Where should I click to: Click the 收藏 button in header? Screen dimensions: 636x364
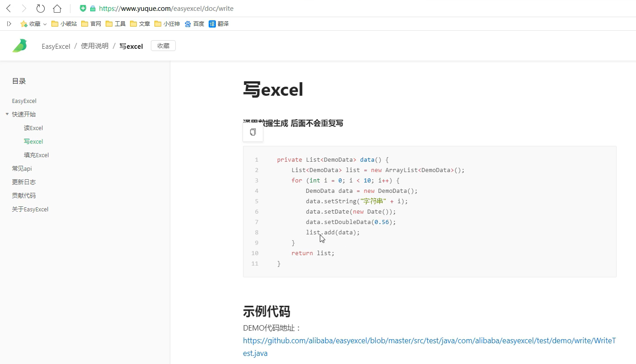pyautogui.click(x=163, y=46)
